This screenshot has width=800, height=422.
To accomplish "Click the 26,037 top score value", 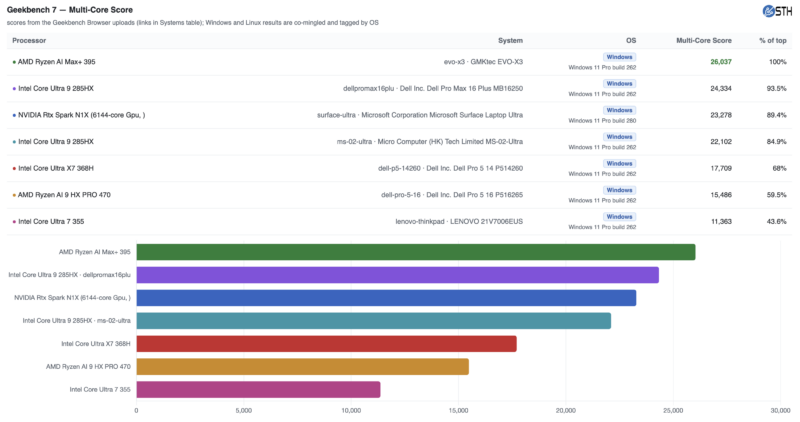I will click(721, 62).
